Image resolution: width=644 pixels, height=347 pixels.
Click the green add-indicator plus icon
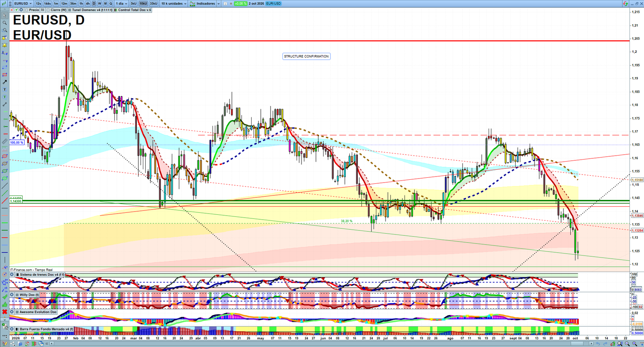click(x=17, y=10)
